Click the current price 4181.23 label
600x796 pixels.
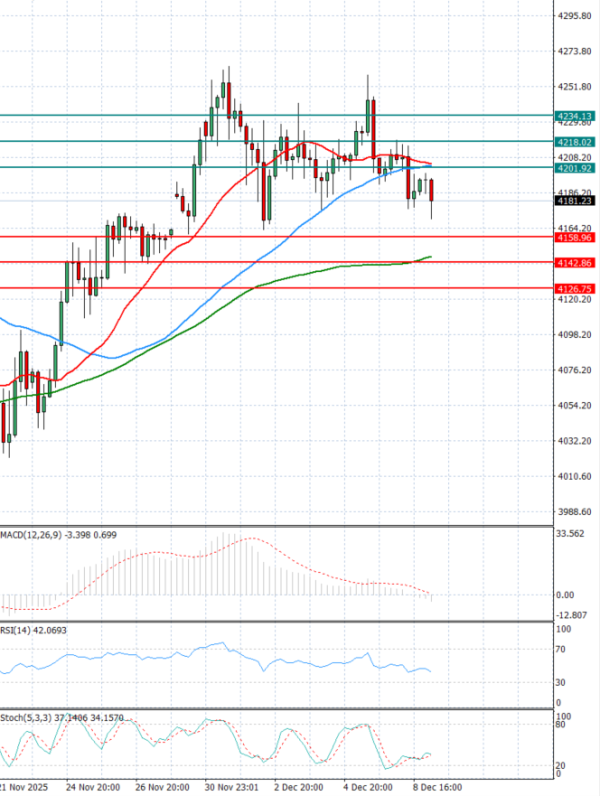point(573,201)
